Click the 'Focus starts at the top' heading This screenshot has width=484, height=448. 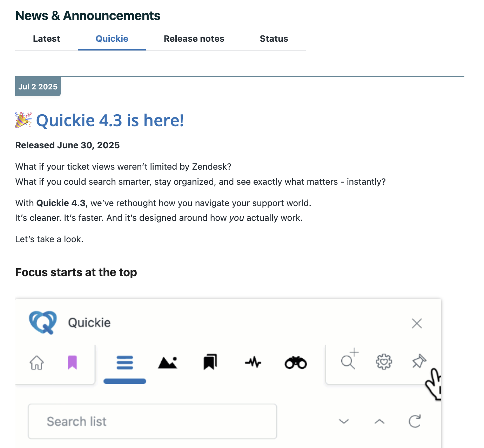[x=76, y=272]
